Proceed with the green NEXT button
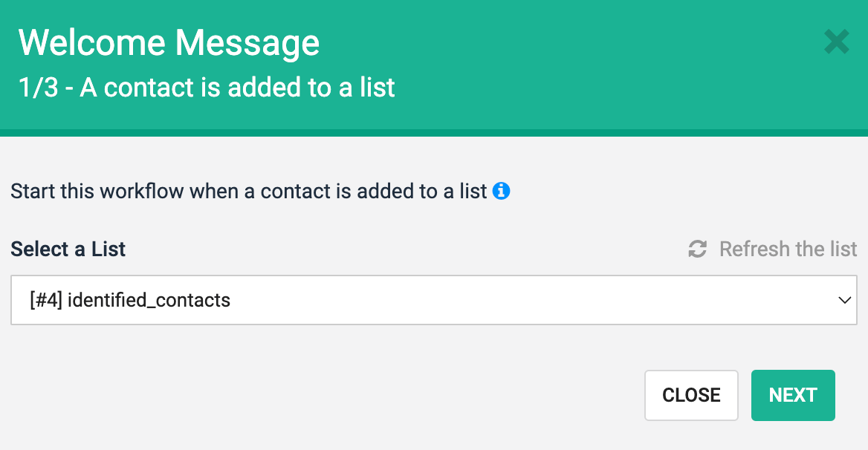 pos(793,395)
